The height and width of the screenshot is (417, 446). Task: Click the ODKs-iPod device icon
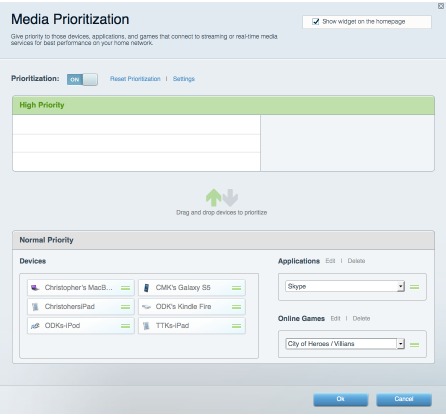tap(35, 326)
